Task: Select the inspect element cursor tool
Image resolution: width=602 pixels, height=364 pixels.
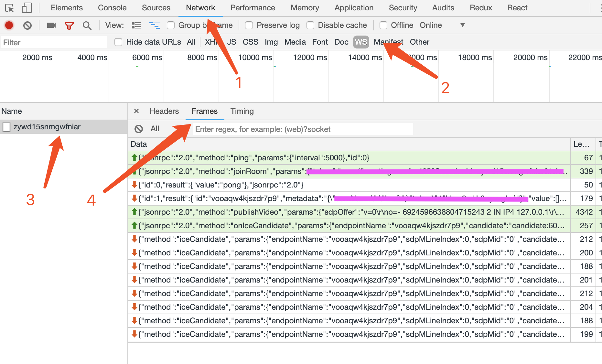Action: coord(10,7)
